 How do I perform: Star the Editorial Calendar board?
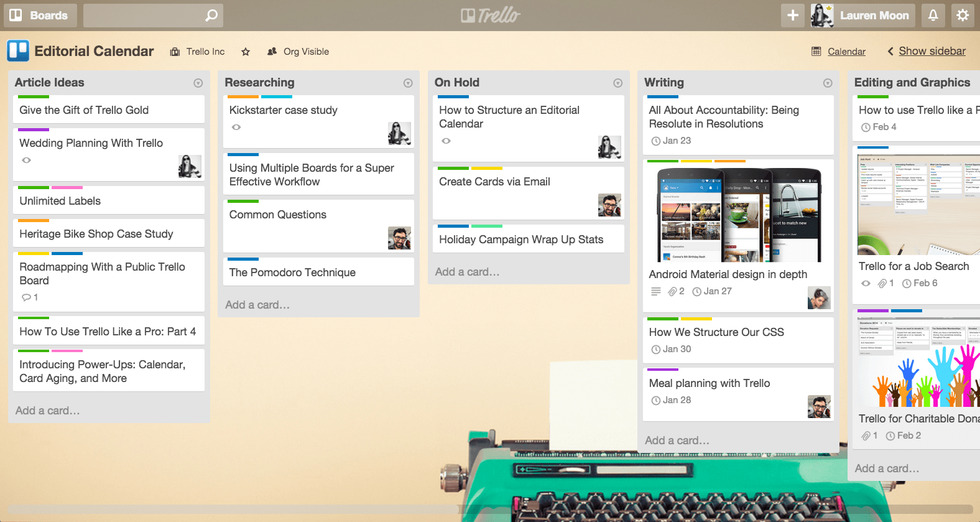(x=246, y=52)
